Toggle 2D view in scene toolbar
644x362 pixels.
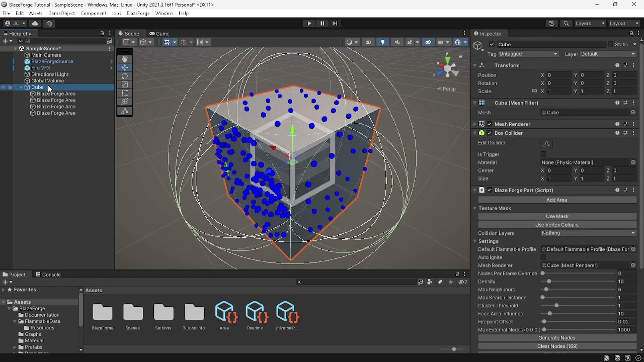coord(368,42)
